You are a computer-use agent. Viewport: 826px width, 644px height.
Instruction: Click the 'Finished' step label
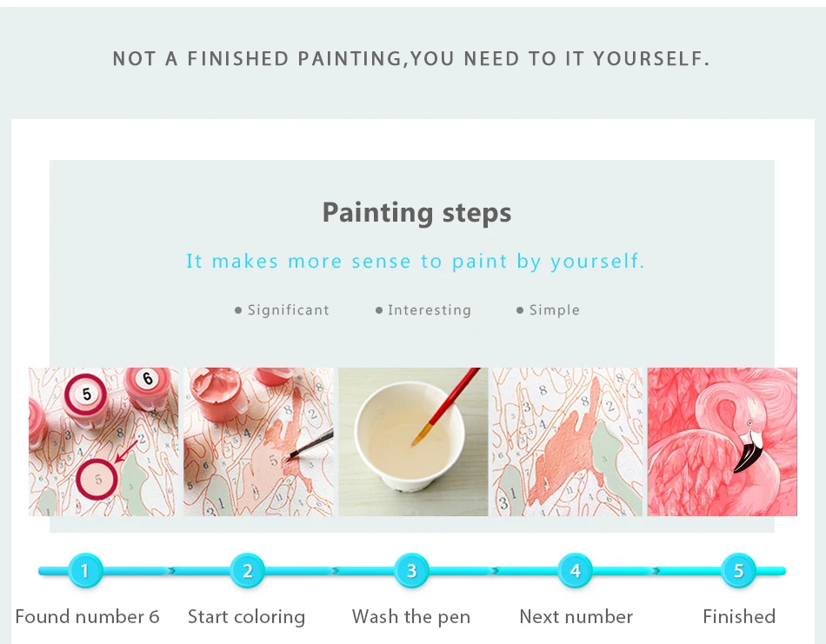click(x=739, y=616)
